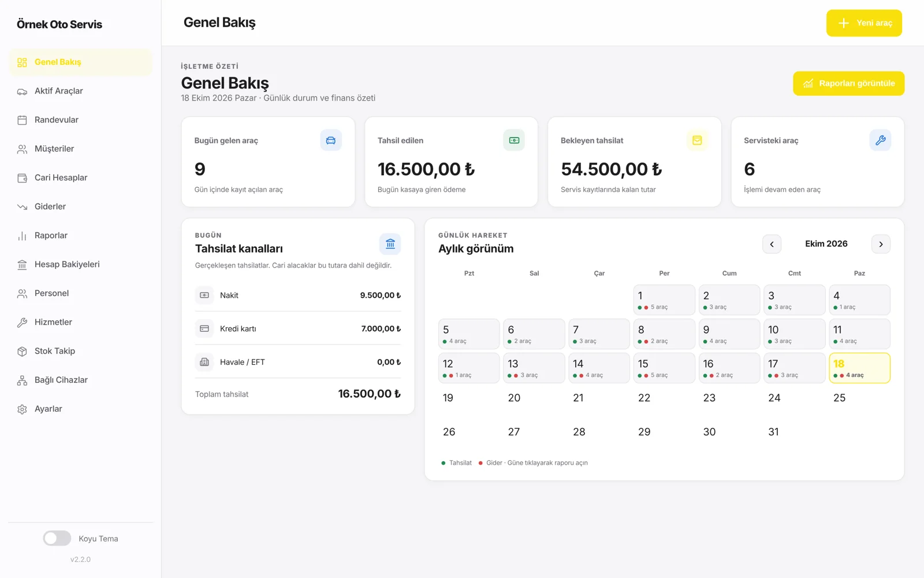The image size is (924, 578).
Task: Click the Örnek Oto Servis logo text
Action: click(x=59, y=24)
